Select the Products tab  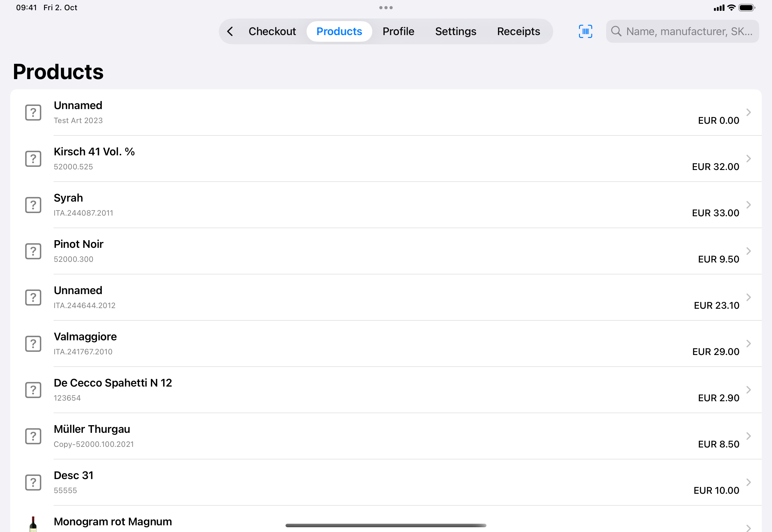339,31
